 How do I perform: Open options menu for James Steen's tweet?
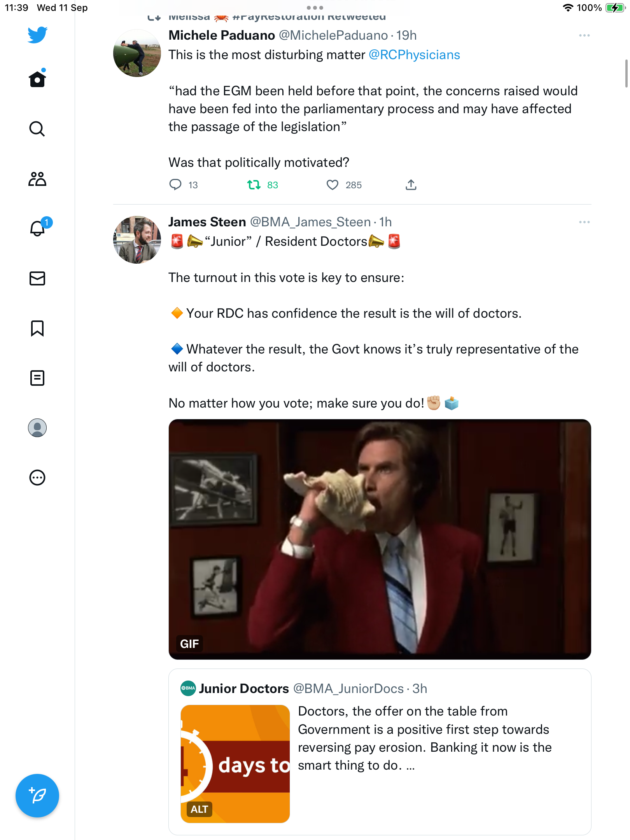(584, 222)
